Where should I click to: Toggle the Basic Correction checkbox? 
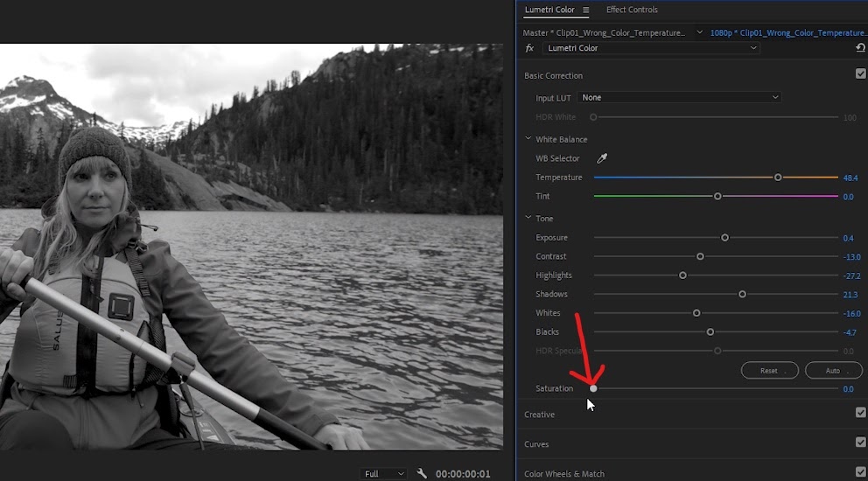point(860,73)
